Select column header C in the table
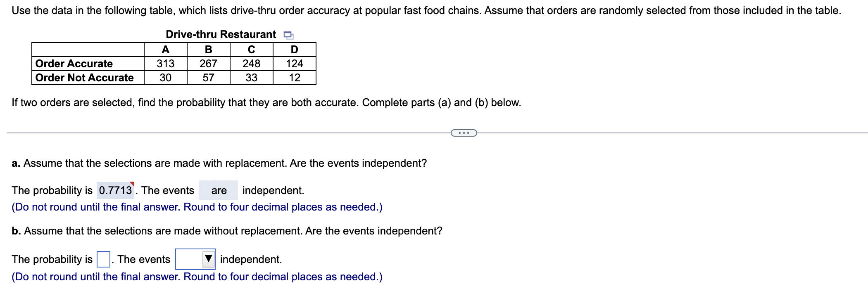The width and height of the screenshot is (868, 303). point(250,50)
